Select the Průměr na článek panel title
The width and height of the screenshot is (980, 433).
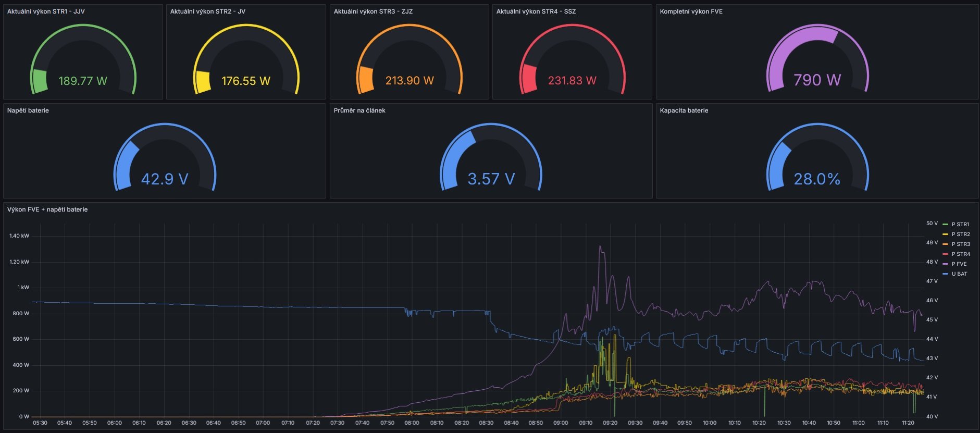pyautogui.click(x=359, y=110)
